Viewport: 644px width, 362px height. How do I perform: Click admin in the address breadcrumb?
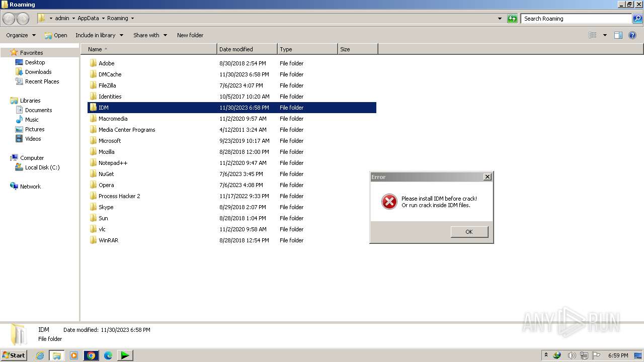[62, 18]
